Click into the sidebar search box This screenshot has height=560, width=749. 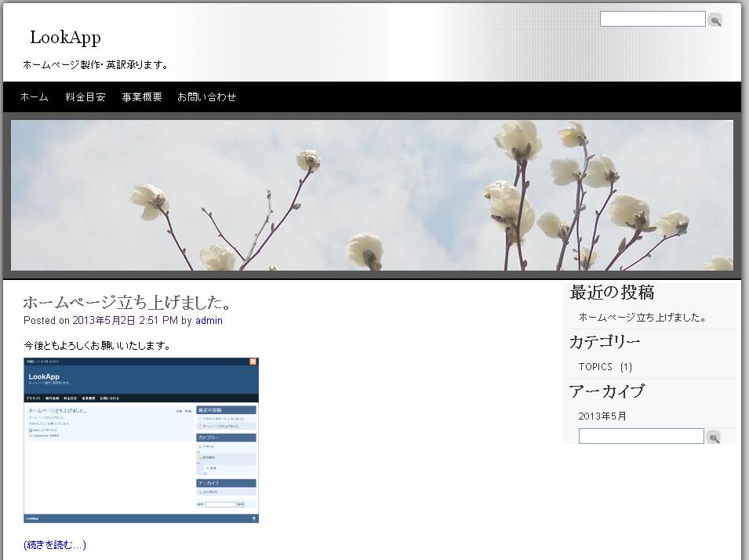641,436
